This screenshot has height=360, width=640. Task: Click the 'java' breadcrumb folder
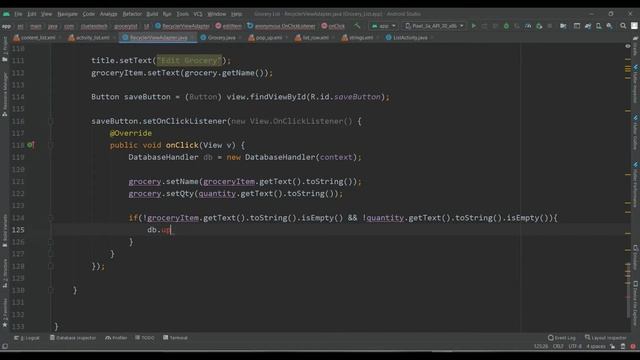[x=52, y=26]
